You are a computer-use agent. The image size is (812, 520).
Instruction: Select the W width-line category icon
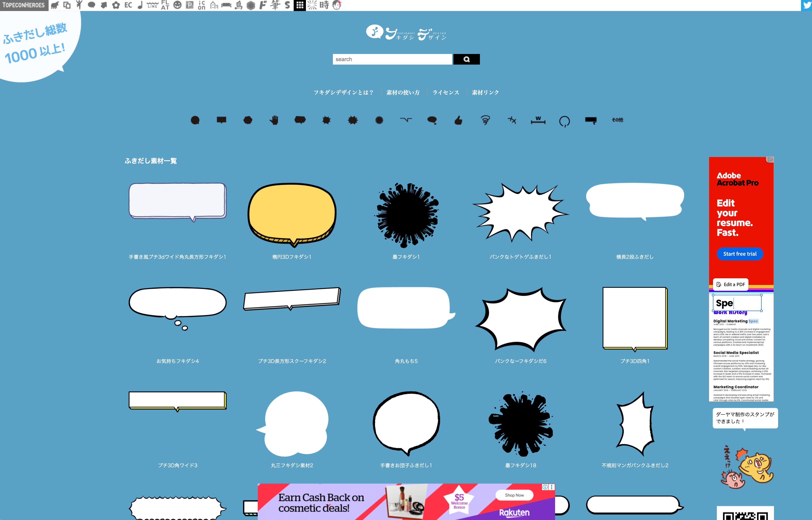pyautogui.click(x=538, y=120)
